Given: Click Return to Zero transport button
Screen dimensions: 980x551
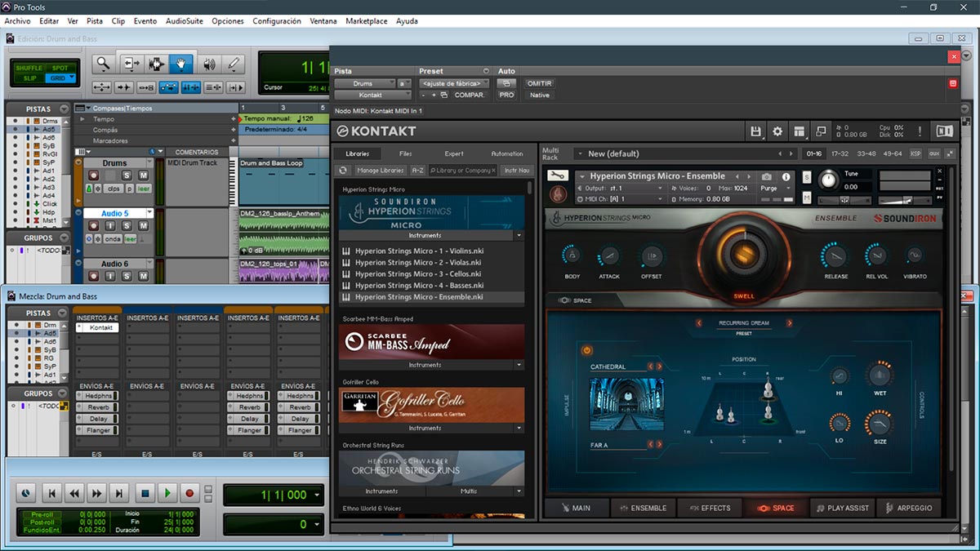Looking at the screenshot, I should pos(51,493).
